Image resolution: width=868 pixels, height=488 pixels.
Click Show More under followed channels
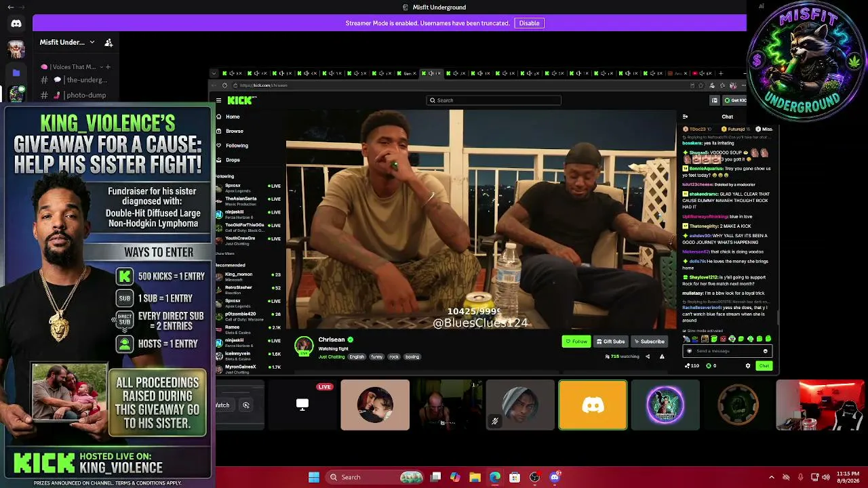coord(224,253)
